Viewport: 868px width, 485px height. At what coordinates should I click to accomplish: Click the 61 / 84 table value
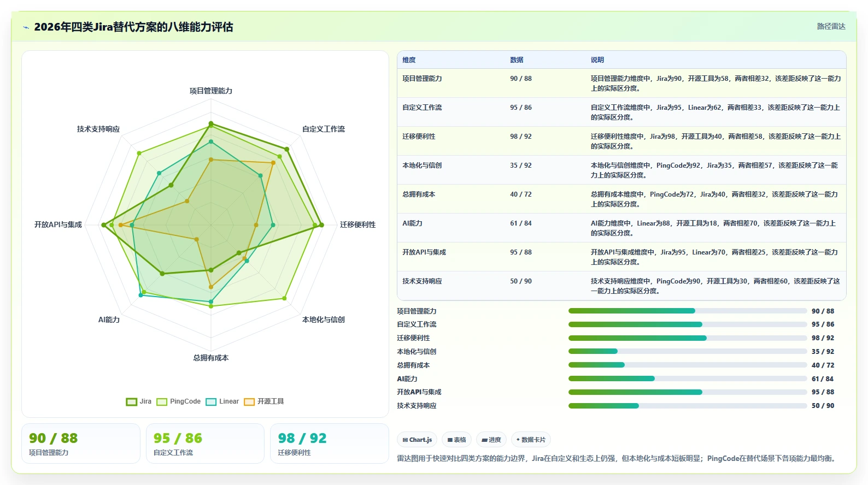[521, 223]
